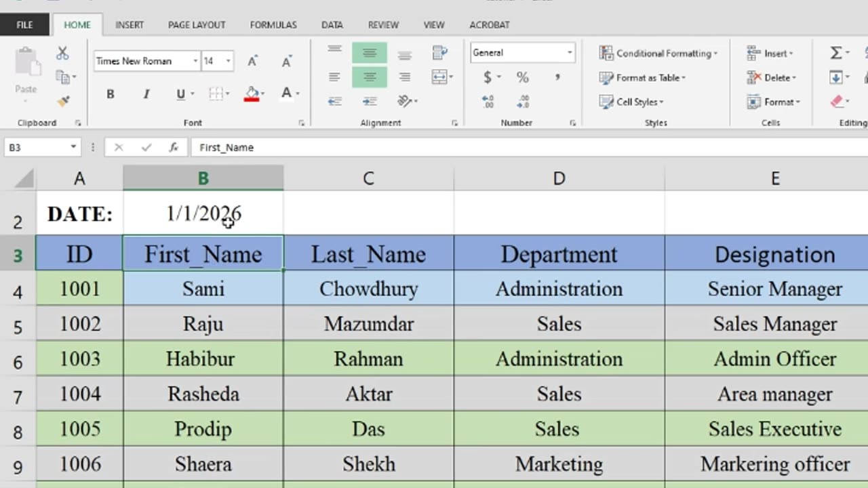Click the AutoSum sigma icon
Viewport: 868px width, 488px height.
[x=836, y=53]
